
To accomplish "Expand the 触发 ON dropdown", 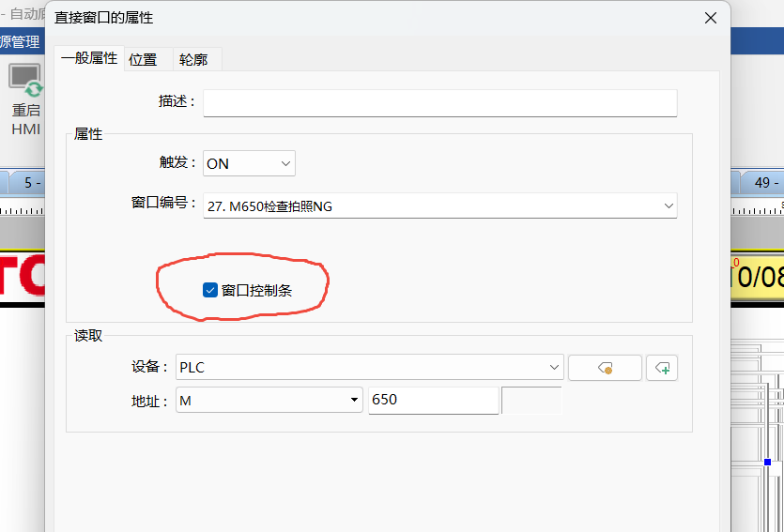I will tap(249, 163).
